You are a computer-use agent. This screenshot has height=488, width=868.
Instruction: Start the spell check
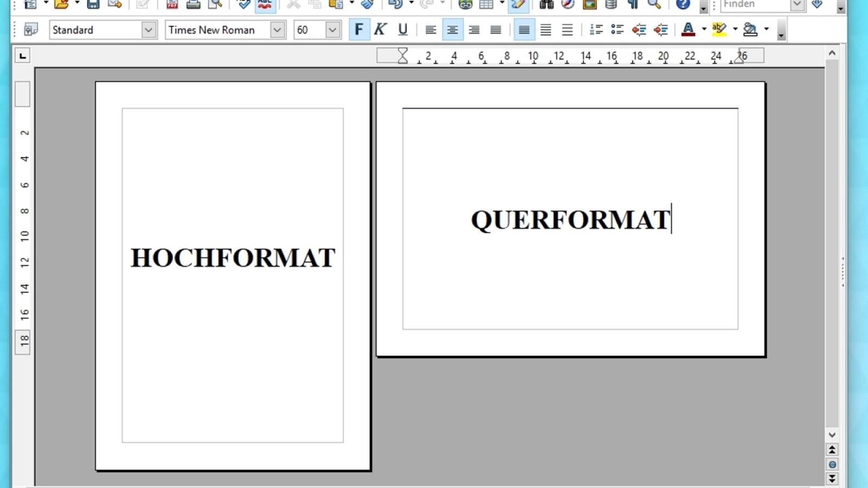coord(242,4)
